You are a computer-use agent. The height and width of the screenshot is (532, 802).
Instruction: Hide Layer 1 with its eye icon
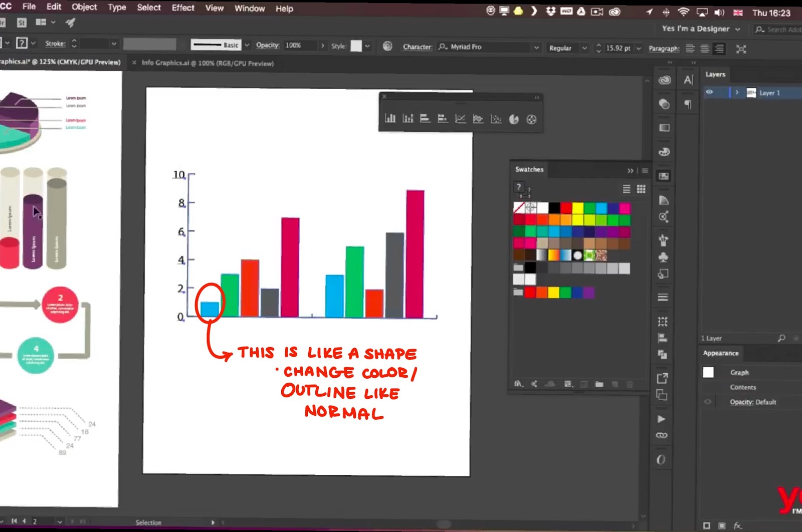[x=710, y=92]
